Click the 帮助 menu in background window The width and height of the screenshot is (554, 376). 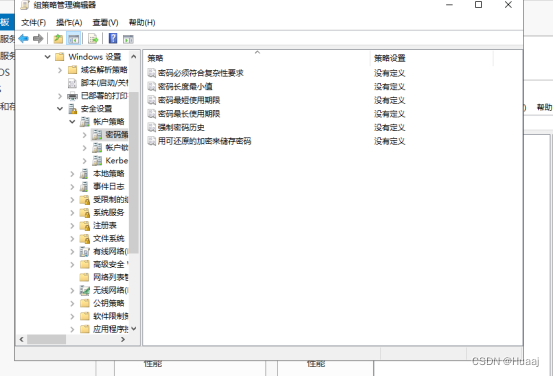click(544, 107)
